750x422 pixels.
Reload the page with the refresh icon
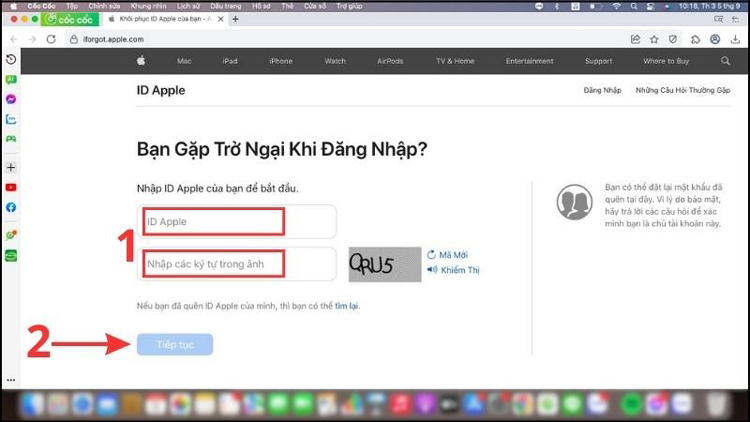pos(51,39)
